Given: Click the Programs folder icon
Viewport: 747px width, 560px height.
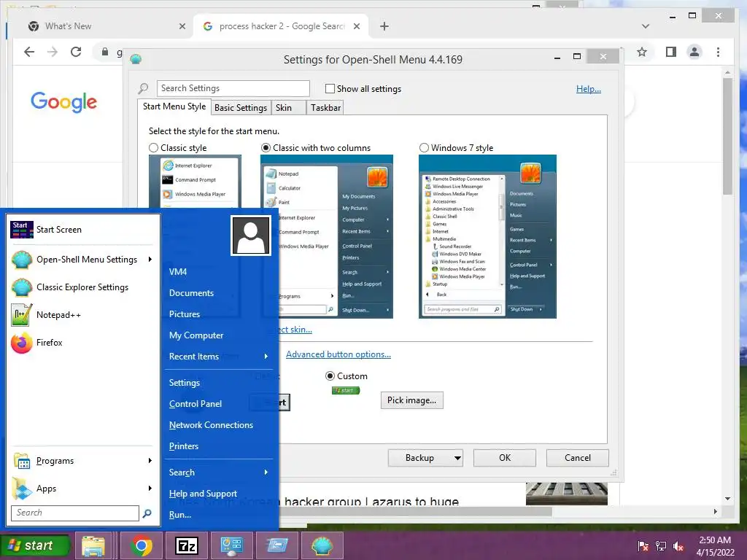Looking at the screenshot, I should [22, 461].
